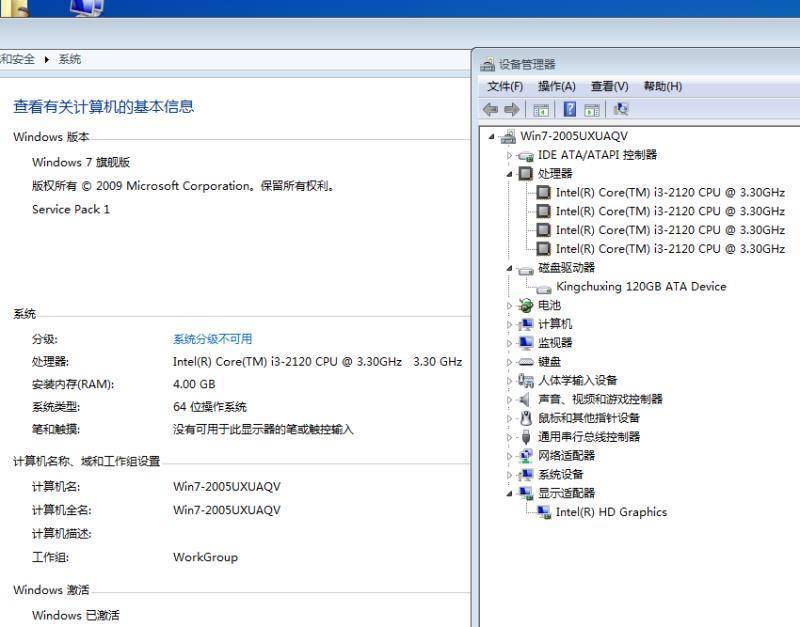Select the 监视器 monitor icon
This screenshot has height=627, width=800.
click(x=526, y=343)
